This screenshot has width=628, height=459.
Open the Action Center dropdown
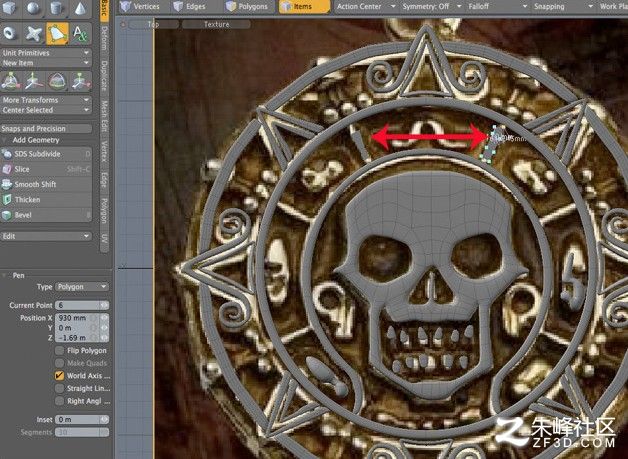click(365, 6)
